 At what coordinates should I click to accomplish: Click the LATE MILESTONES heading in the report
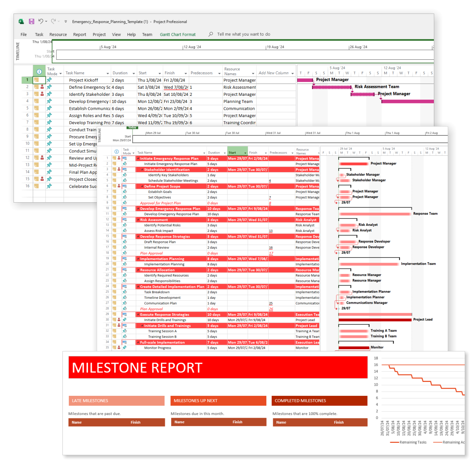[x=90, y=401]
